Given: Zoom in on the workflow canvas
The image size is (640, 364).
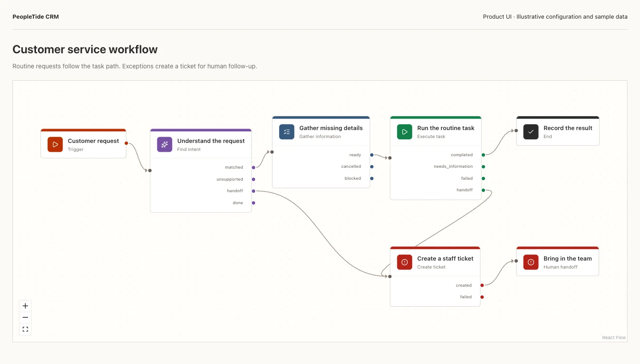Looking at the screenshot, I should click(x=25, y=306).
